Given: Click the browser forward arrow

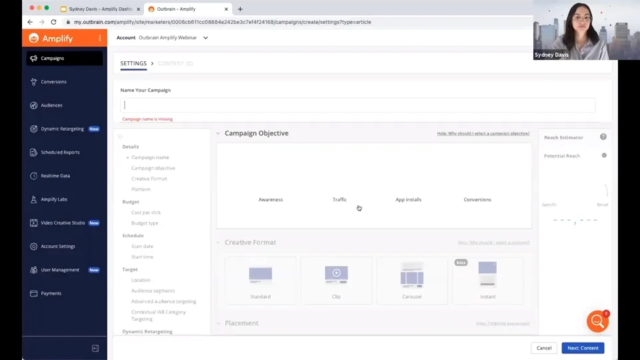Looking at the screenshot, I should [42, 22].
